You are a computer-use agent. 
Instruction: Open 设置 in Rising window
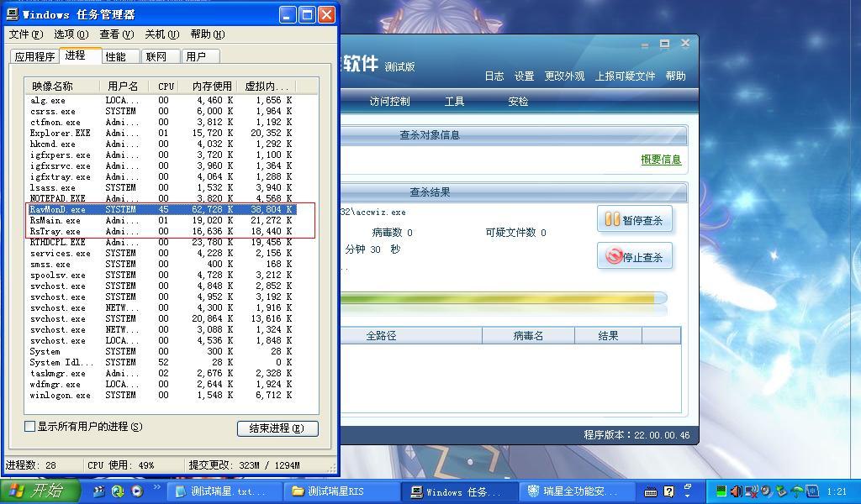524,76
